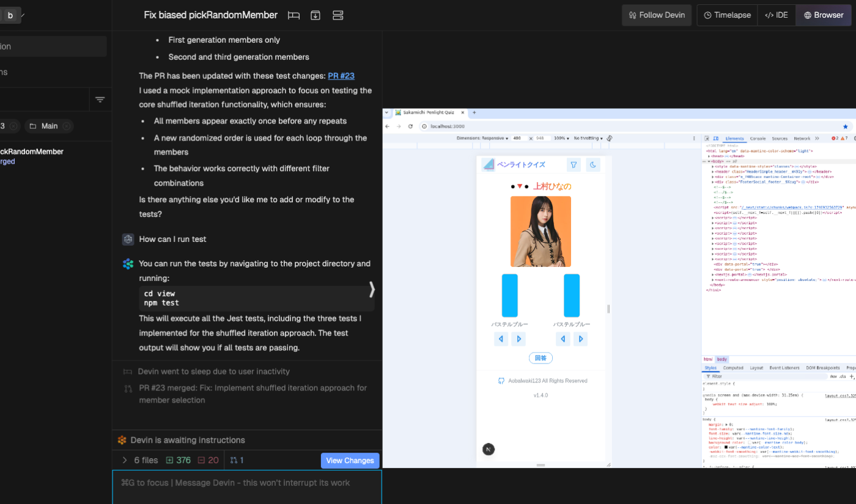Expand the head element in DOM tree
The image size is (856, 504).
pyautogui.click(x=710, y=156)
